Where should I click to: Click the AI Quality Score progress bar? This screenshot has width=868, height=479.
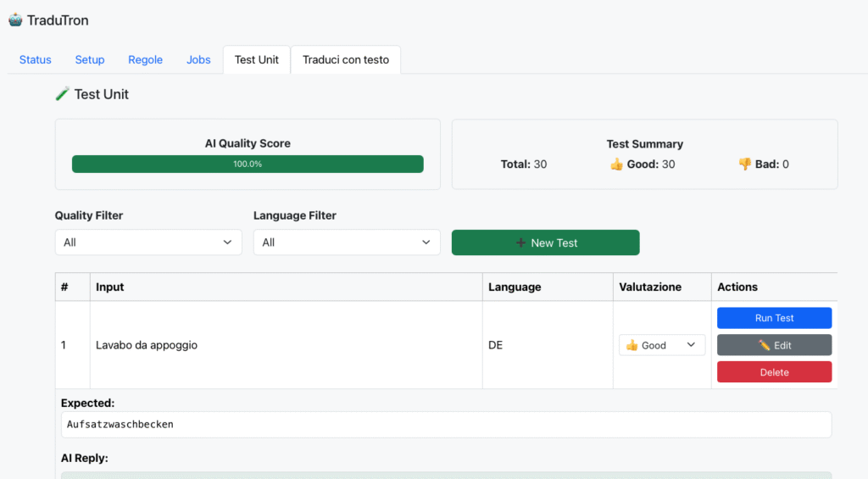tap(248, 164)
